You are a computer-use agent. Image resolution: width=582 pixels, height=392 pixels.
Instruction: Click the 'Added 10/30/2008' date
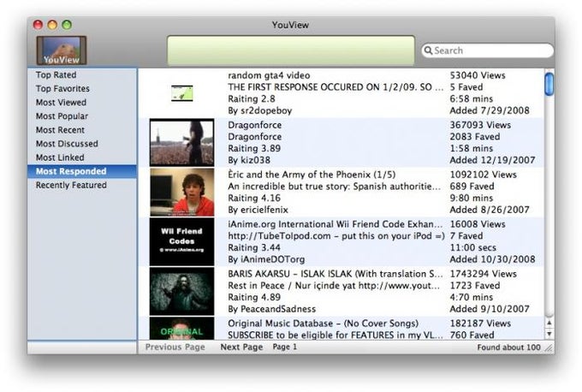click(x=492, y=259)
